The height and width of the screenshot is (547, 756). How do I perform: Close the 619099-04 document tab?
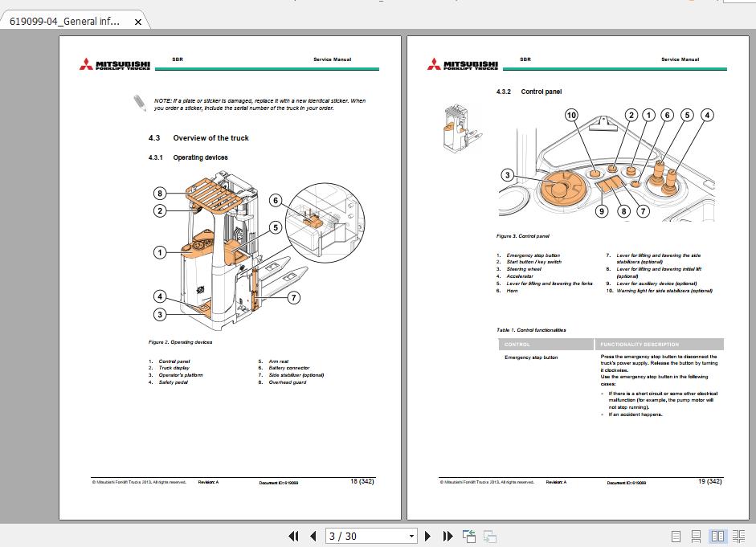click(x=137, y=22)
